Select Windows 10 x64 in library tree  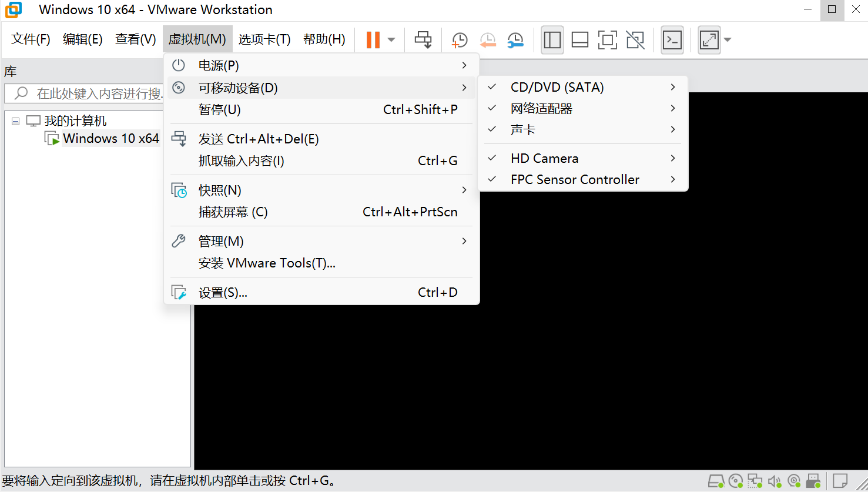pyautogui.click(x=111, y=139)
